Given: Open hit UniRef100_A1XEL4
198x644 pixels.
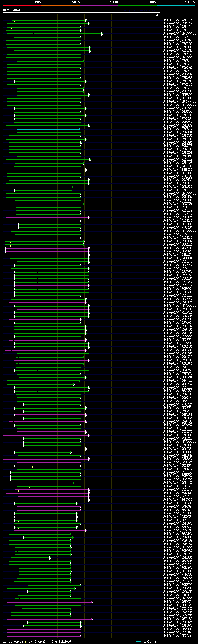Looking at the screenshot, I should [178, 37].
